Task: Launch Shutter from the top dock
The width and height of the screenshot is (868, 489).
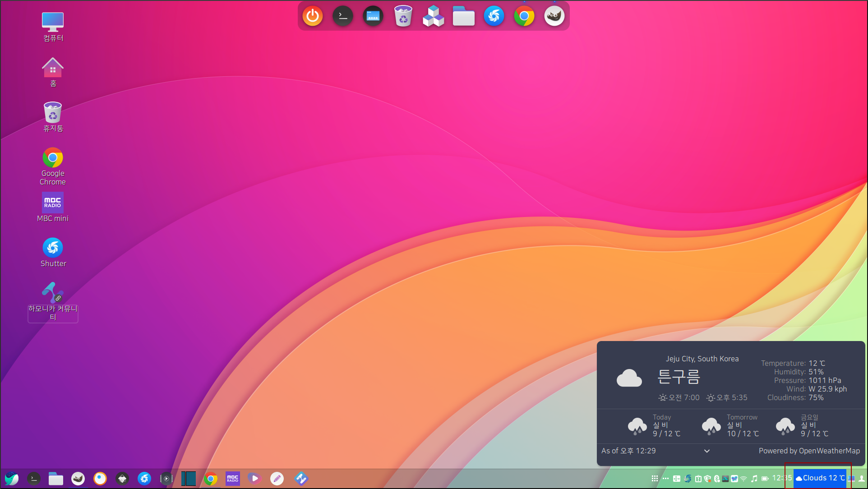Action: (494, 17)
